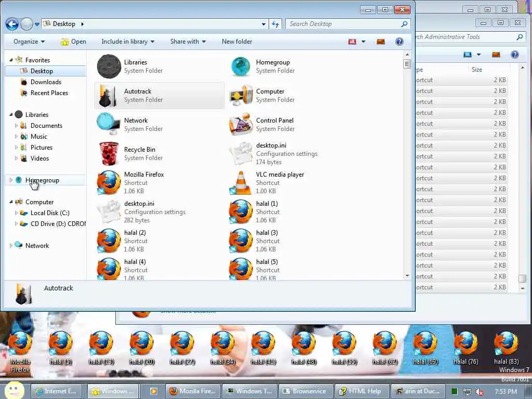Select the Mozilla Firefox shortcut in file list
This screenshot has width=532, height=399.
click(x=109, y=182)
